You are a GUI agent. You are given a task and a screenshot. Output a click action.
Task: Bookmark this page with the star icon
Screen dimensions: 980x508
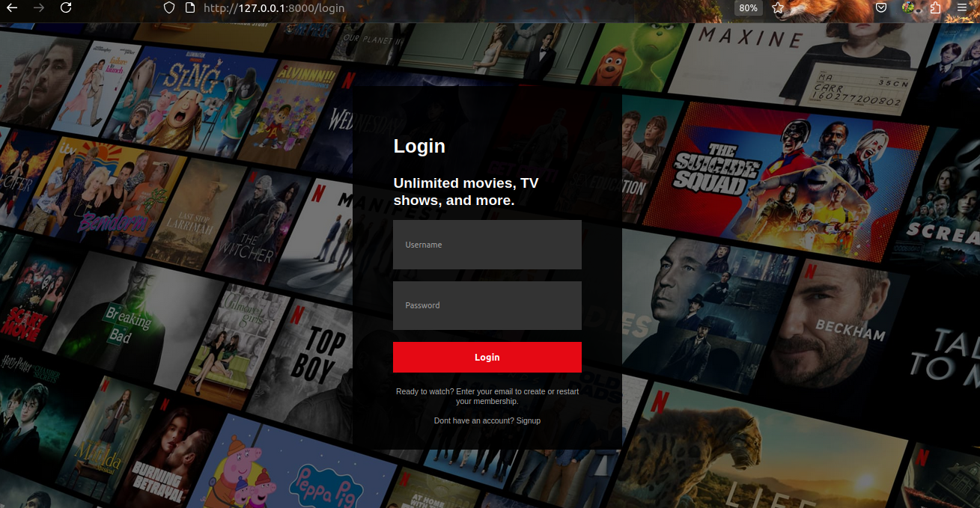coord(778,8)
